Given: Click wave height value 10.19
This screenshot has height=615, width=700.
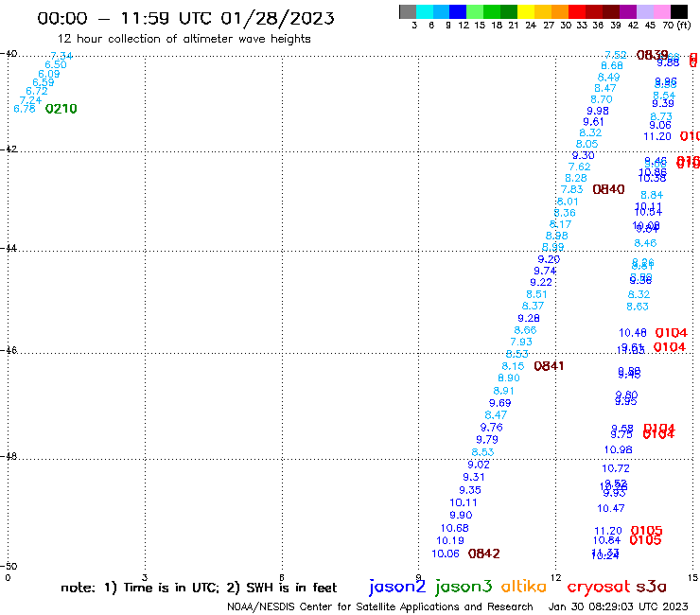Looking at the screenshot, I should point(450,540).
